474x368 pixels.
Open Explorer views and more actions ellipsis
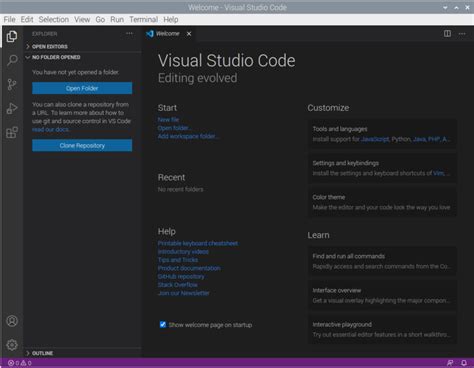click(129, 34)
